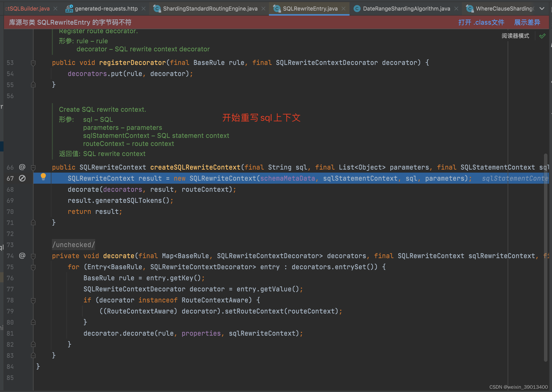Click 'routeContext – route context' doc line

(x=128, y=144)
